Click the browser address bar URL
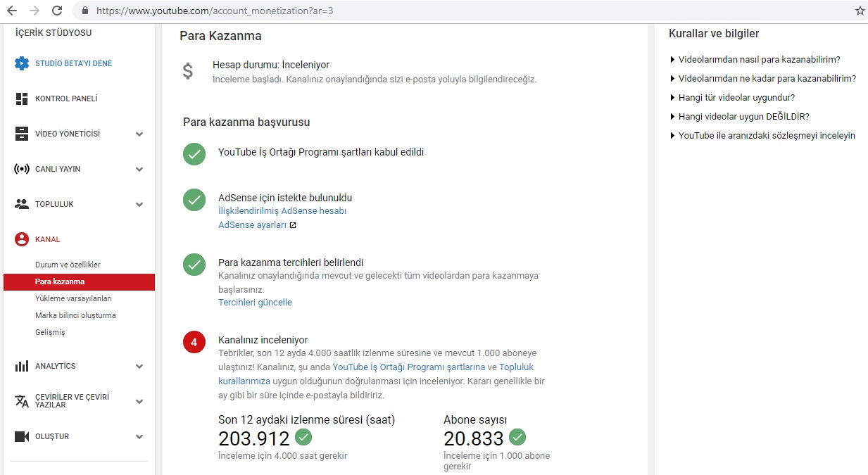This screenshot has height=475, width=868. [215, 11]
